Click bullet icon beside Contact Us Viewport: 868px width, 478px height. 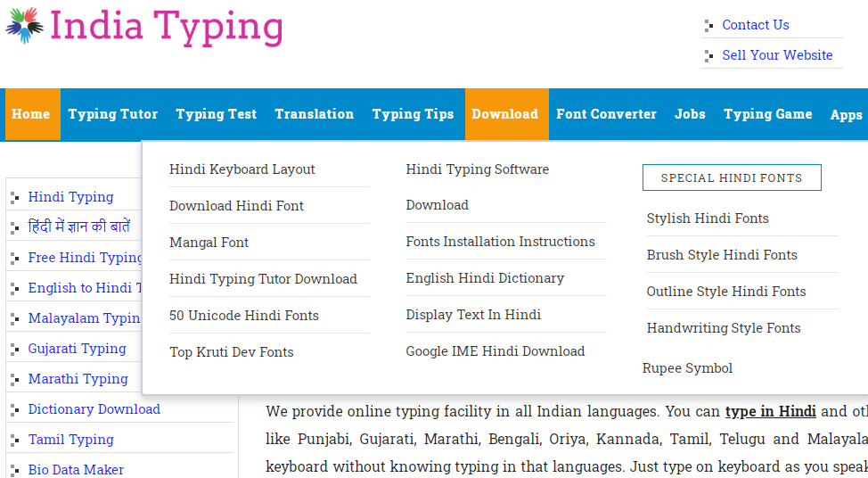point(708,26)
